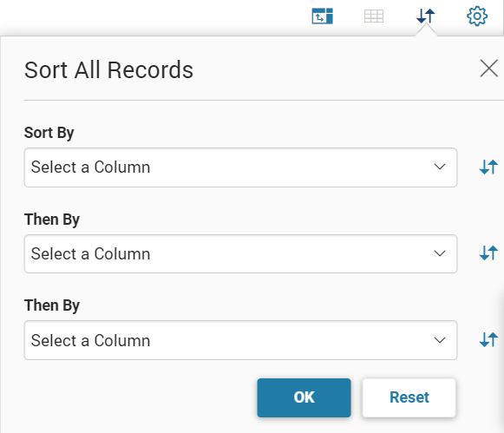Click the chevron in Sort By field
This screenshot has height=433, width=504.
point(440,167)
